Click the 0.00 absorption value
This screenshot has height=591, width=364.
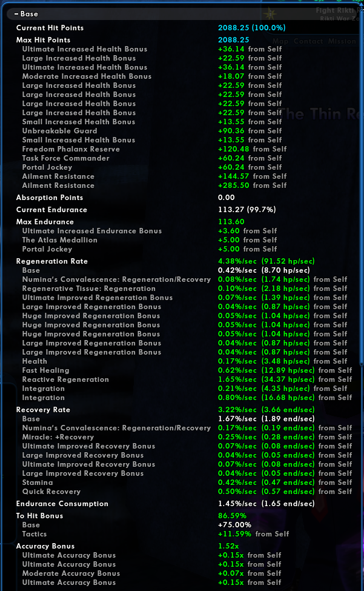click(x=227, y=198)
